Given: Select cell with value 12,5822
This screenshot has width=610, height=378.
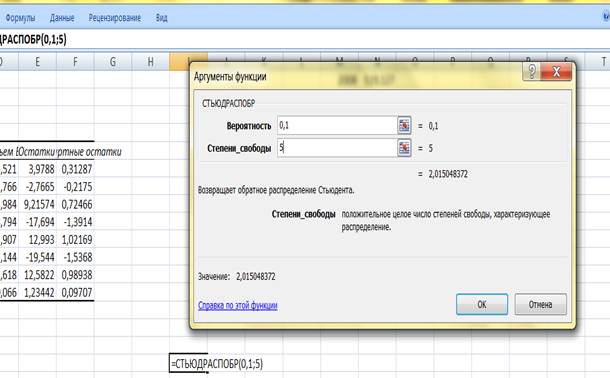Looking at the screenshot, I should (x=37, y=275).
